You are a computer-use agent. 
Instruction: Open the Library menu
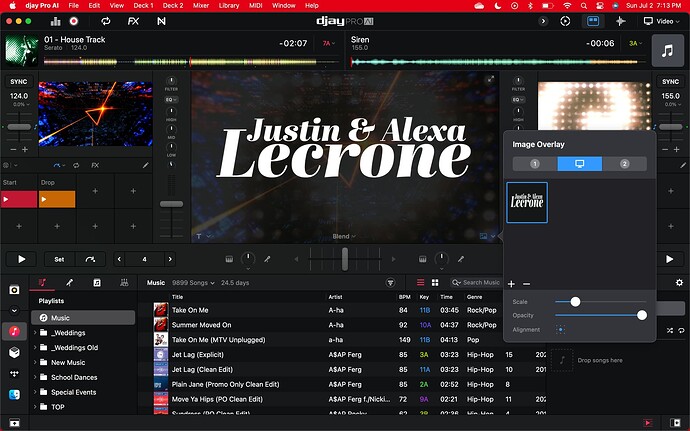tap(229, 5)
